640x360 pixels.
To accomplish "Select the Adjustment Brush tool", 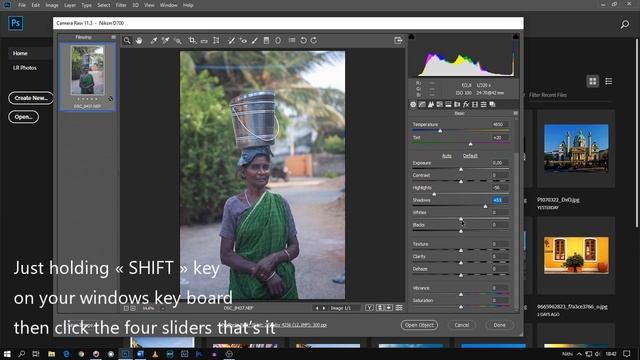I will coord(255,40).
